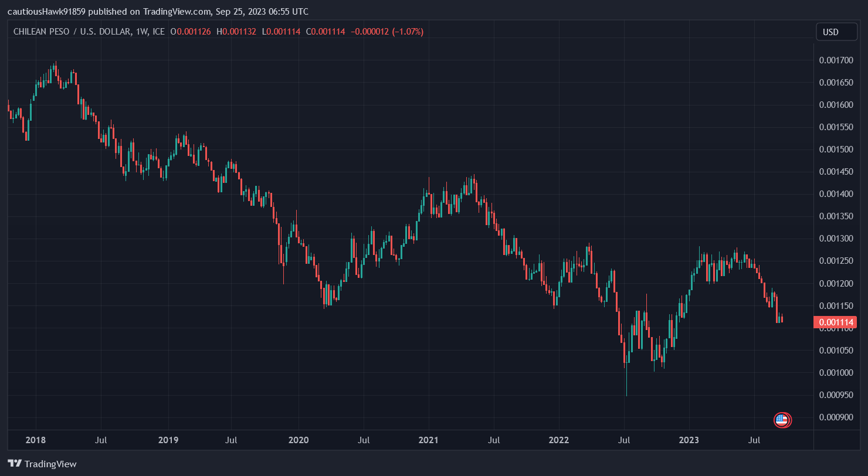
Task: Click the U.S. flag icon on the chart
Action: 782,420
